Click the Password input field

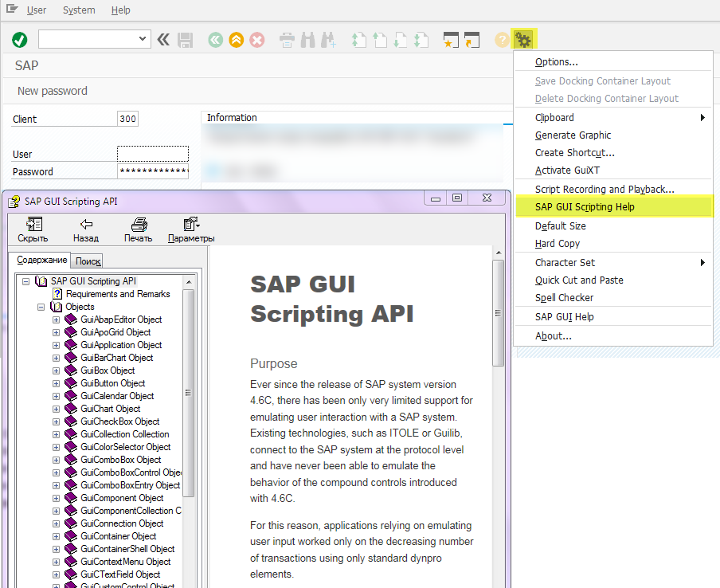click(153, 171)
